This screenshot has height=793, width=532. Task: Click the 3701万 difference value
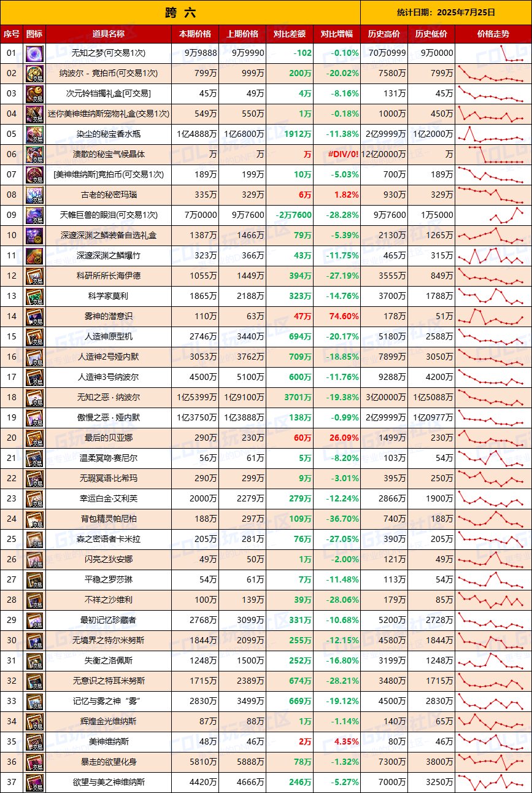[x=298, y=398]
